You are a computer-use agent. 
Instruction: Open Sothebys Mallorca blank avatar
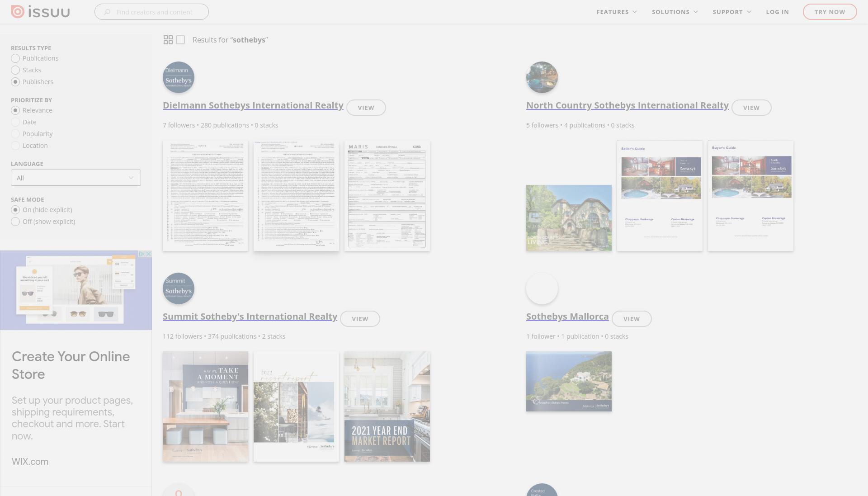(x=542, y=288)
